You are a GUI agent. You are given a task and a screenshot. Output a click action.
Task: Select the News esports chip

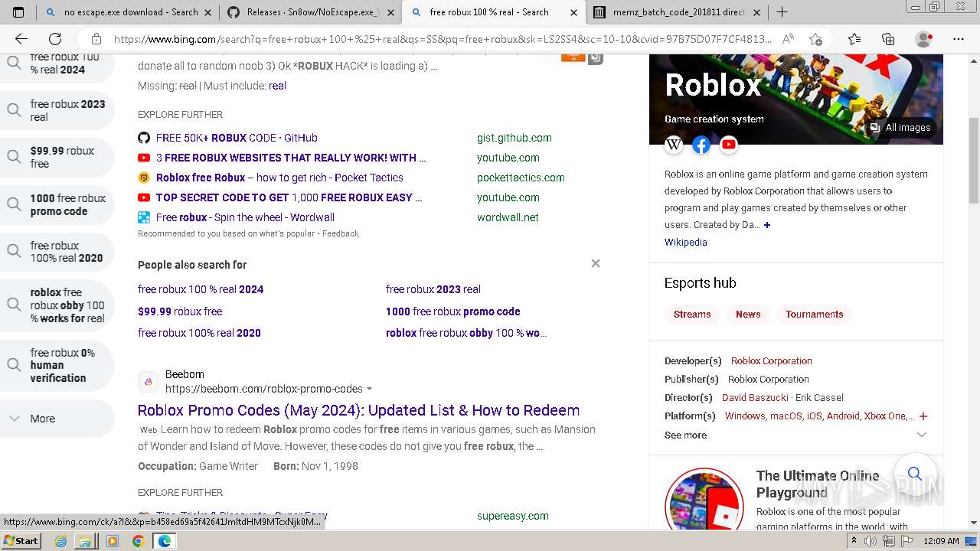(748, 315)
